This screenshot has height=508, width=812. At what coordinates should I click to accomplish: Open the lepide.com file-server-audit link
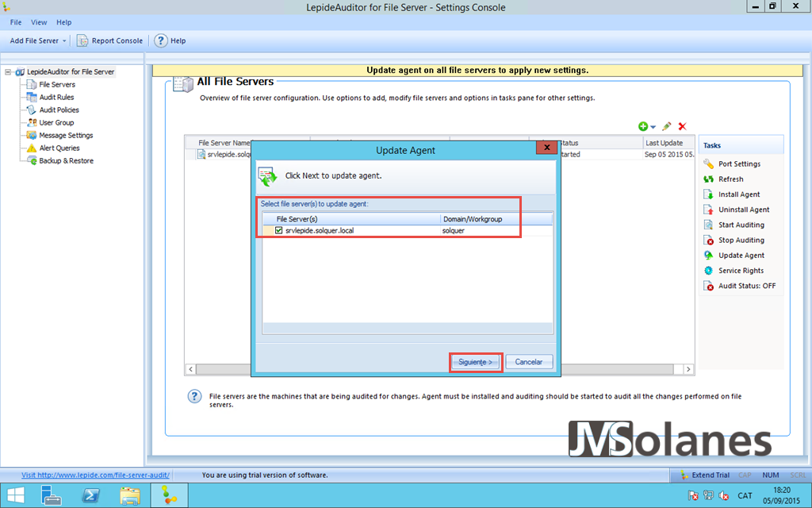(95, 475)
